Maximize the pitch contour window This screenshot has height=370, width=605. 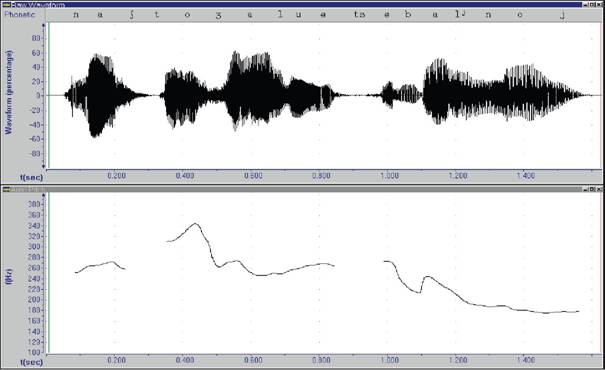[592, 189]
